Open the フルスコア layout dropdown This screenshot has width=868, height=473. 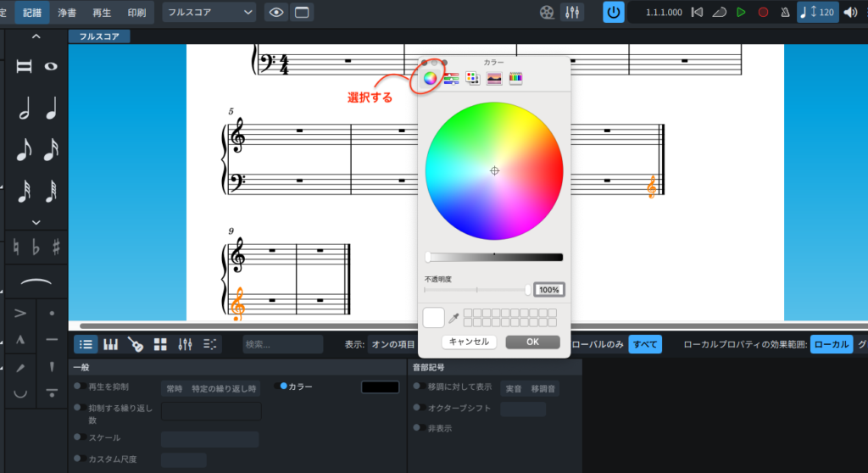pyautogui.click(x=209, y=13)
